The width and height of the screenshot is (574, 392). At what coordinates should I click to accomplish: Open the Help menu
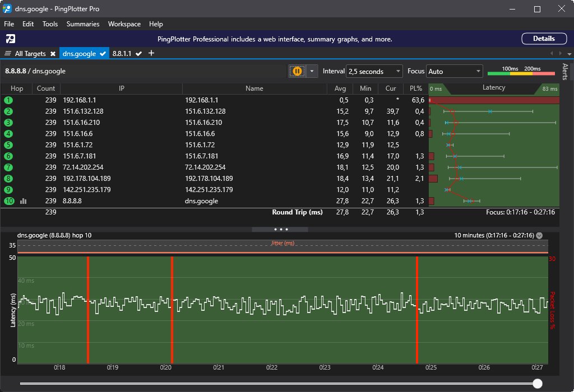[156, 24]
